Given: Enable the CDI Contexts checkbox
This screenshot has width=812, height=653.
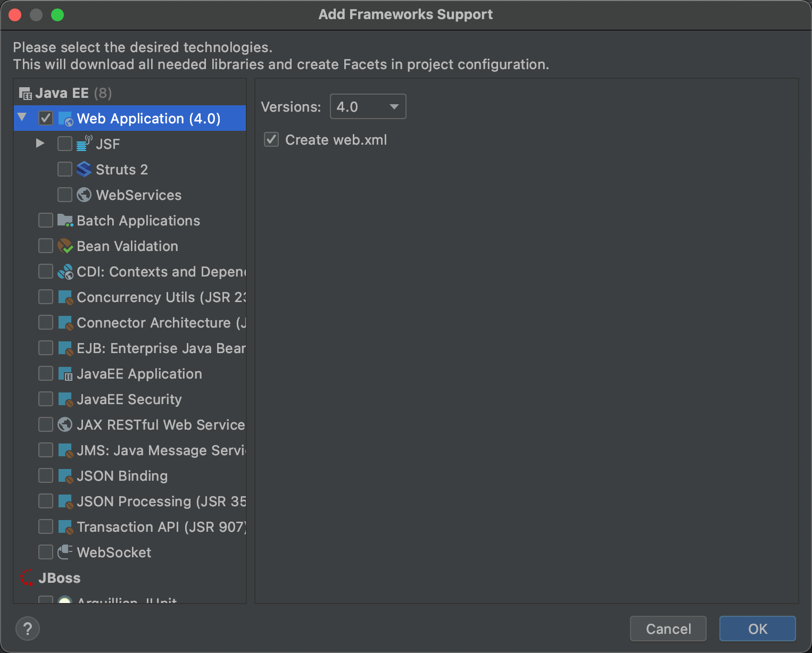Looking at the screenshot, I should pyautogui.click(x=46, y=271).
